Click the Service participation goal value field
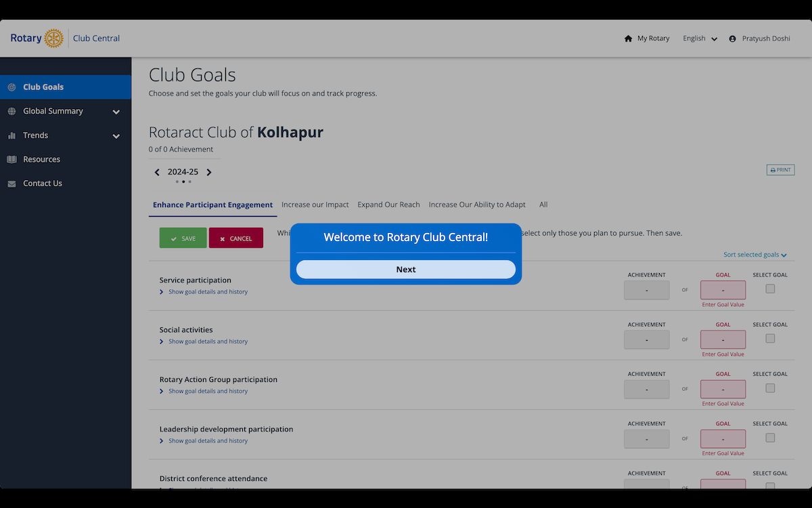The width and height of the screenshot is (812, 508). pyautogui.click(x=723, y=290)
